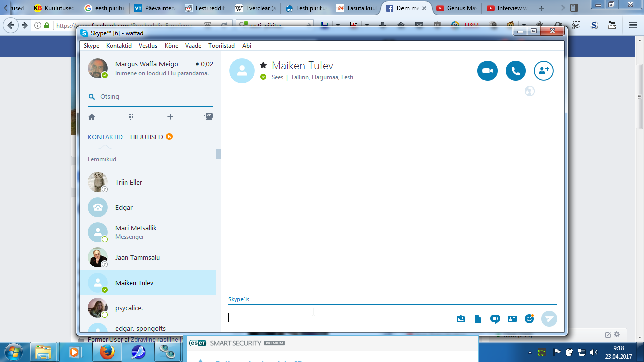Open the Abi menu

pyautogui.click(x=247, y=46)
